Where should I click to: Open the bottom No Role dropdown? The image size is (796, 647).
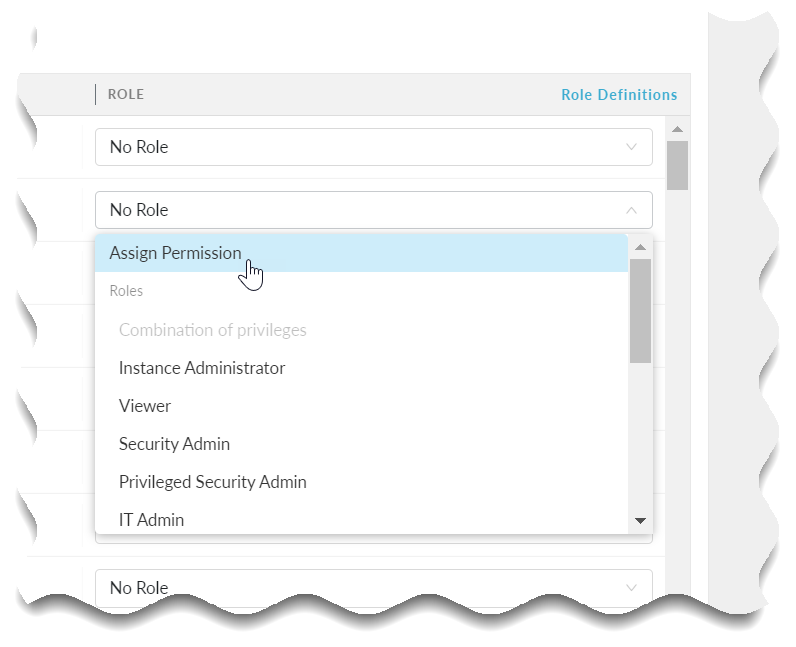pyautogui.click(x=373, y=587)
